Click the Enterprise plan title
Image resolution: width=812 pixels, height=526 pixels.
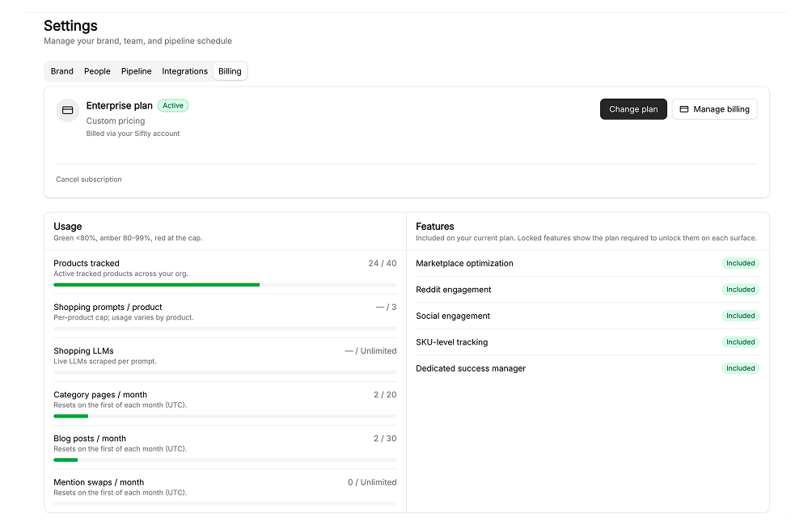coord(119,106)
